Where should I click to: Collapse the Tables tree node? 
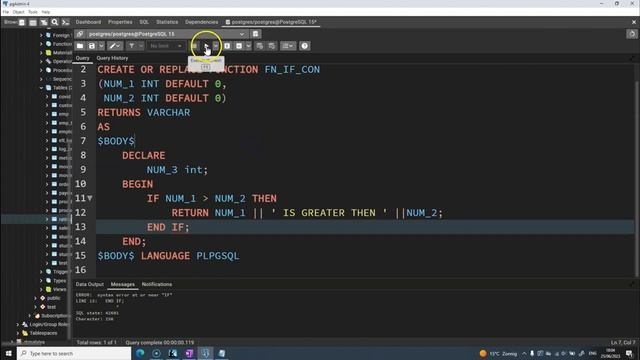click(41, 88)
